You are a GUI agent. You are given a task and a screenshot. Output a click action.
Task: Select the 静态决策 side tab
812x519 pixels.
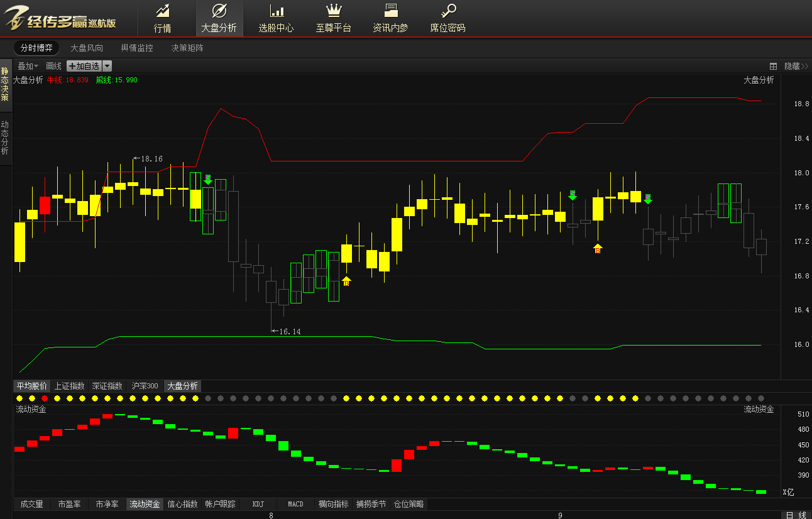[x=5, y=84]
